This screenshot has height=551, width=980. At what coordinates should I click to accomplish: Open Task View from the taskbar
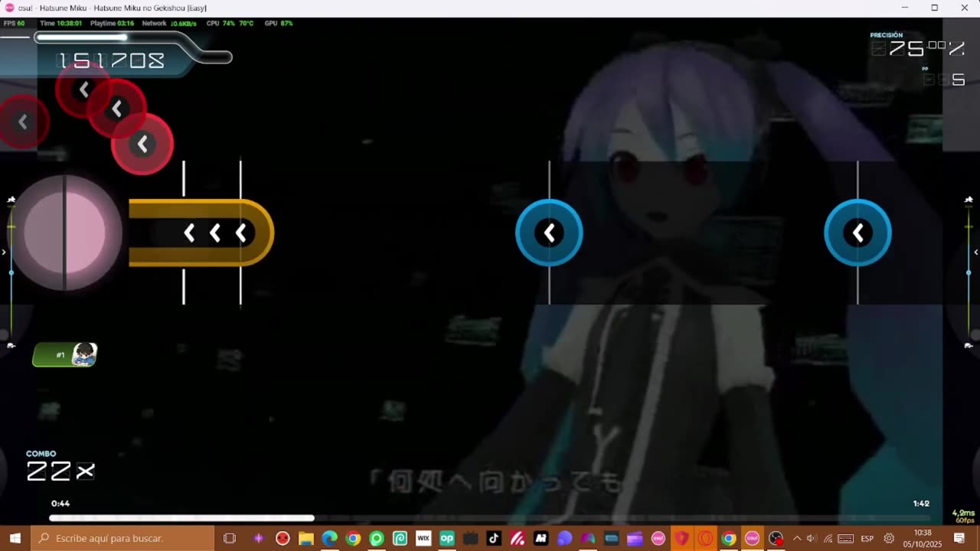click(229, 538)
